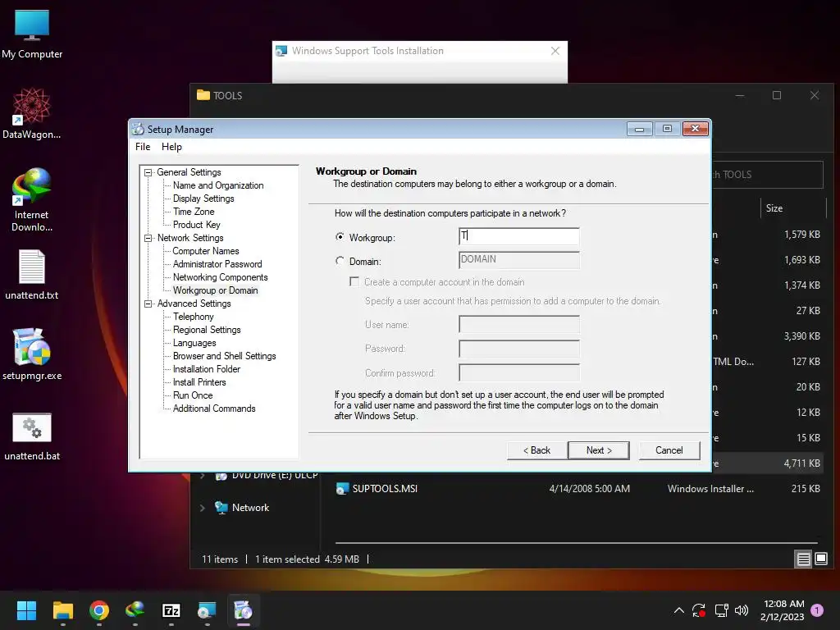Click the TOOLS search box
840x630 pixels.
(767, 175)
